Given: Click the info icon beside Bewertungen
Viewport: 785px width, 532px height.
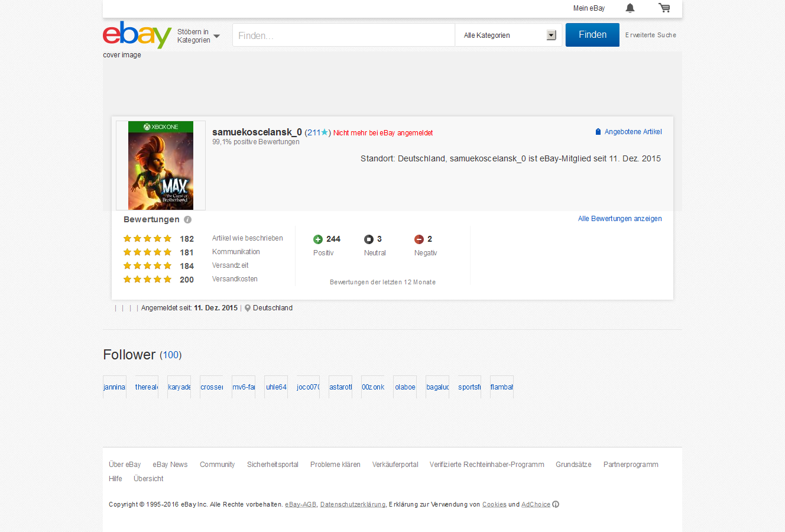Looking at the screenshot, I should pos(187,219).
